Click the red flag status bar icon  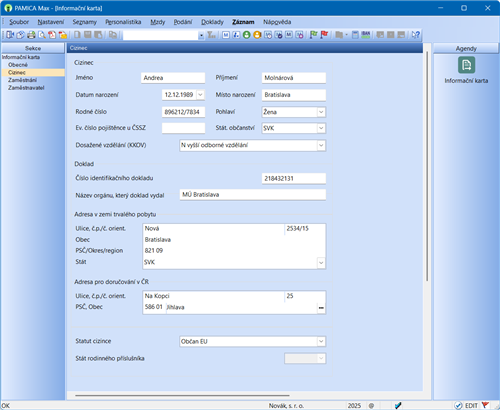click(485, 405)
